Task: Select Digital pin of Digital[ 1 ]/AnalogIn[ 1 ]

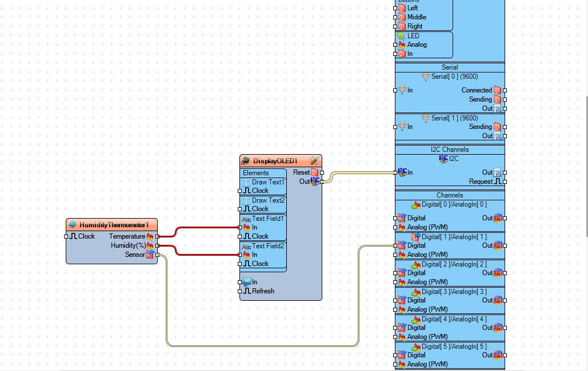Action: tap(395, 245)
